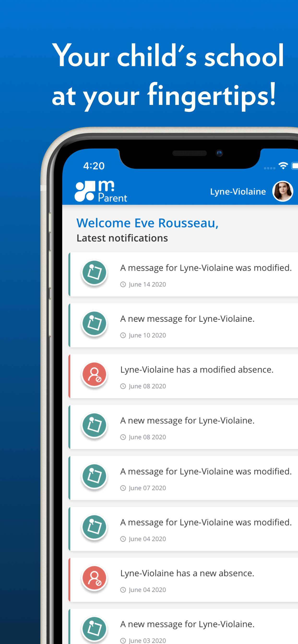Tap message icon for June 08 2020 new message

[94, 425]
